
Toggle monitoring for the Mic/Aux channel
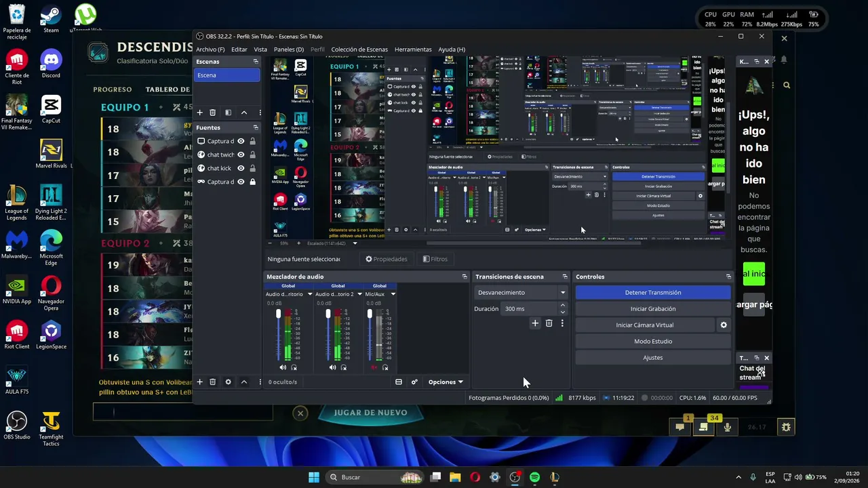point(385,367)
